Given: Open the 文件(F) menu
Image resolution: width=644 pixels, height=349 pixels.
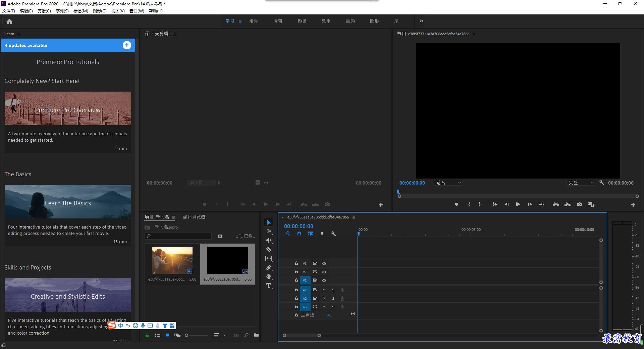Looking at the screenshot, I should [x=9, y=11].
